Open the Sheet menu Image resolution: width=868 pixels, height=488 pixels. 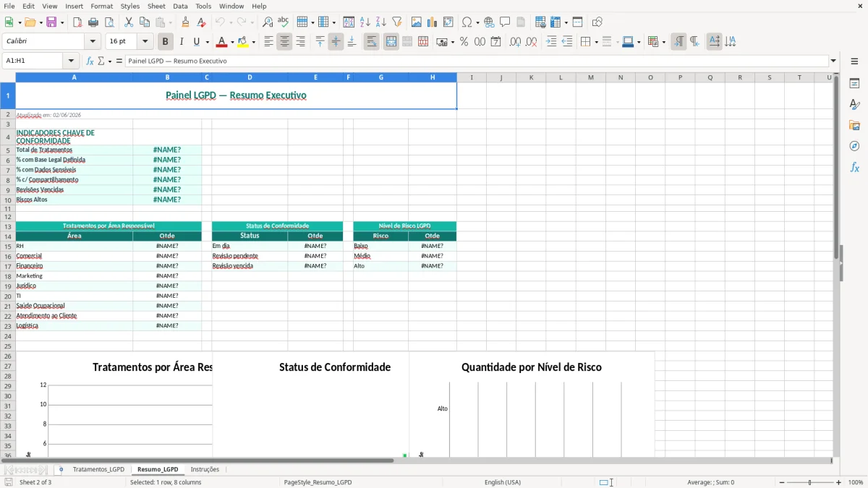tap(156, 6)
